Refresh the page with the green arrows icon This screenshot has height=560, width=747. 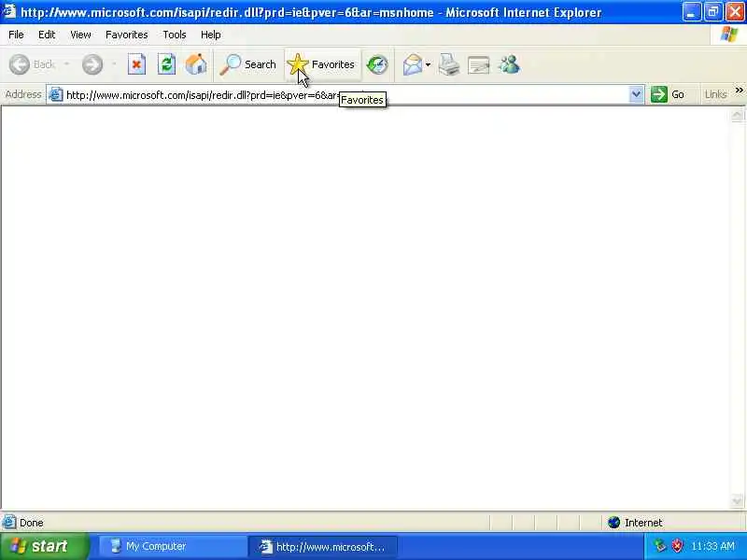pos(166,64)
